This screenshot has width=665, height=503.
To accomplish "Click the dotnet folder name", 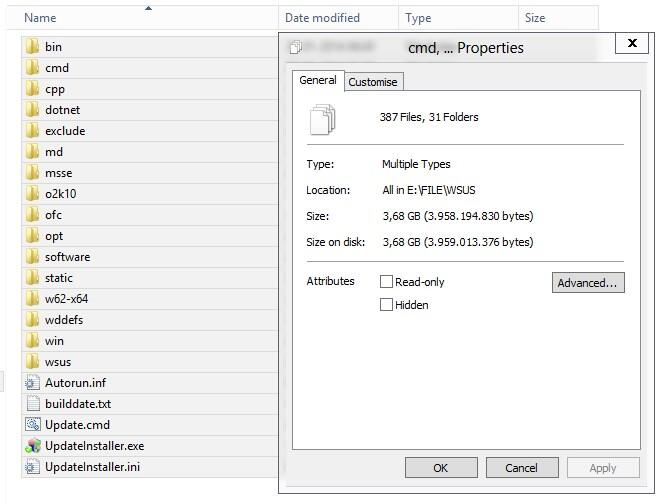I will 63,110.
